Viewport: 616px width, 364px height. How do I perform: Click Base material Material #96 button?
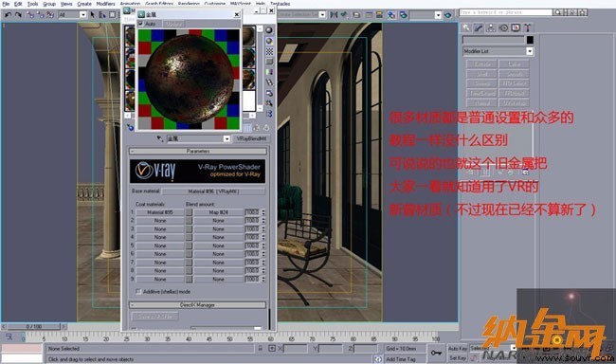point(213,191)
